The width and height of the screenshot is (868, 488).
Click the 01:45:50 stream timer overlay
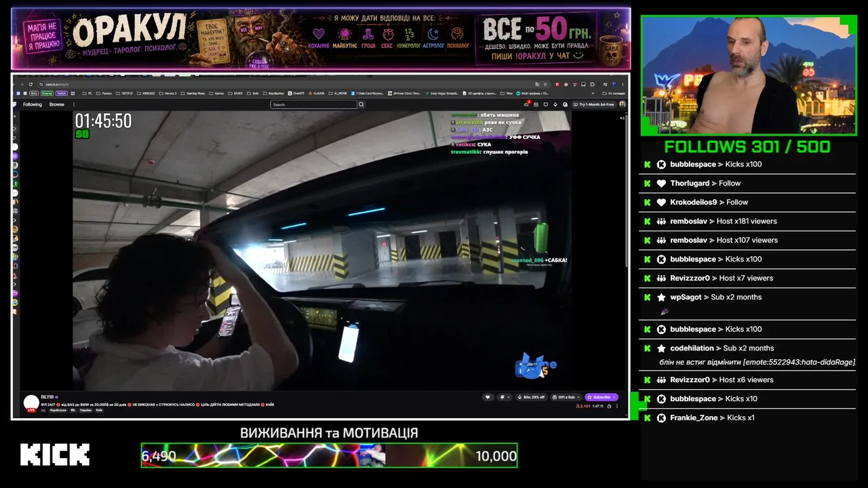click(x=103, y=121)
